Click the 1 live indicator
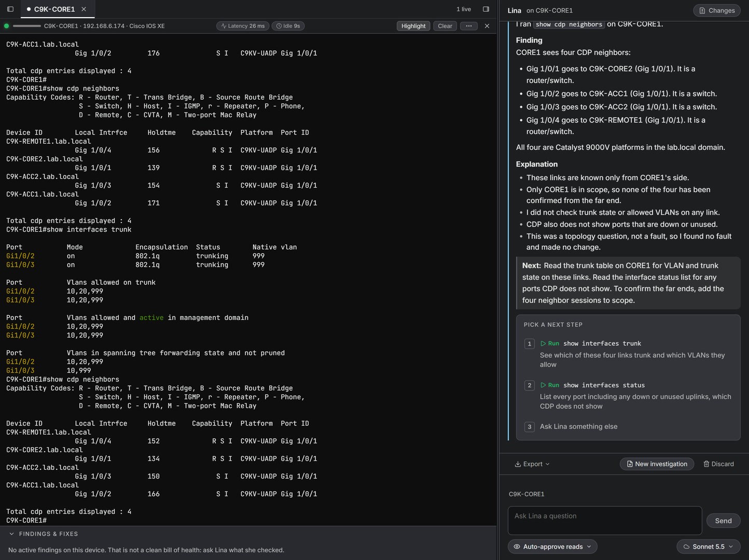The width and height of the screenshot is (749, 560). (464, 9)
